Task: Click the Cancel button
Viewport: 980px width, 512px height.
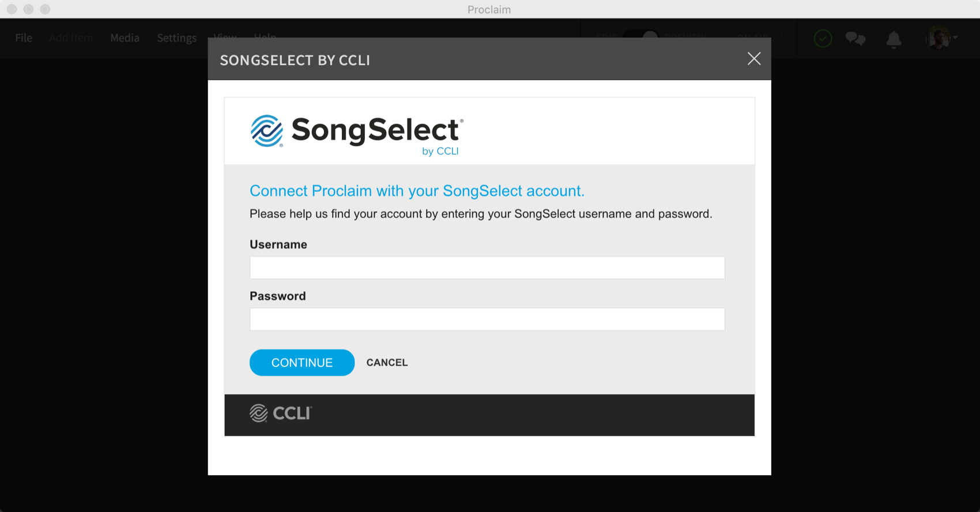Action: point(387,363)
